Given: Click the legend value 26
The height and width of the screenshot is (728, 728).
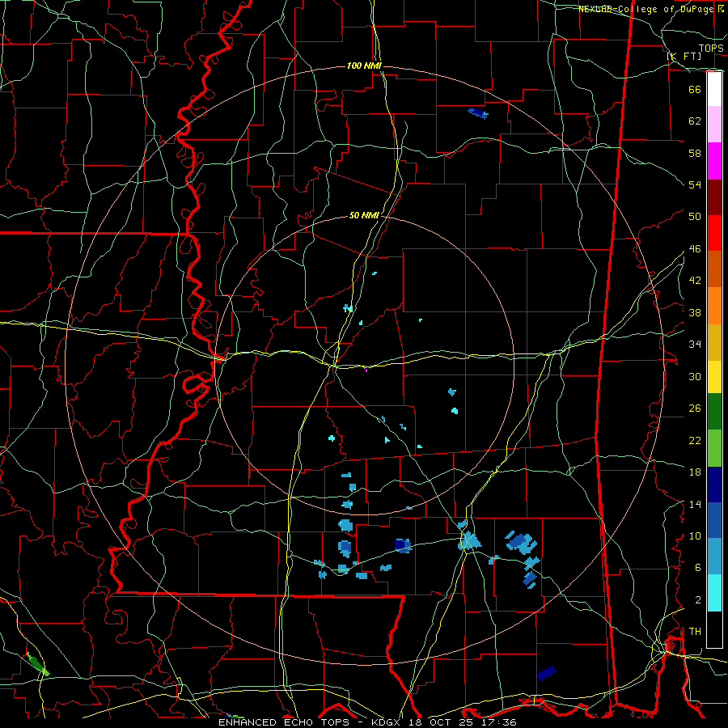Looking at the screenshot, I should coord(695,408).
